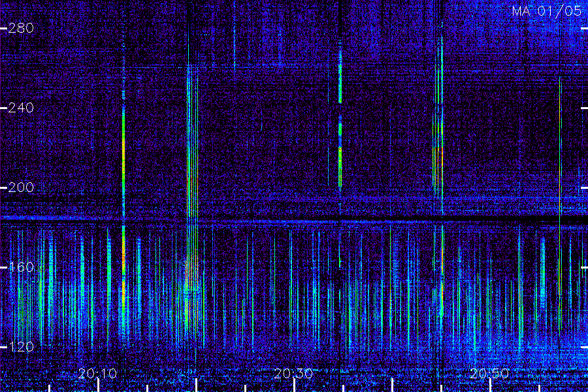Click the 160 frequency axis label
The image size is (588, 392).
[x=21, y=267]
